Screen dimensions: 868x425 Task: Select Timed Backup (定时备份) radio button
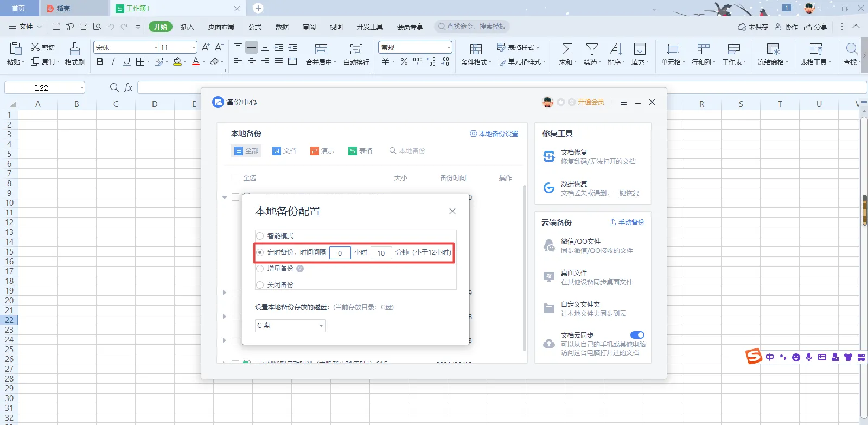pos(260,252)
